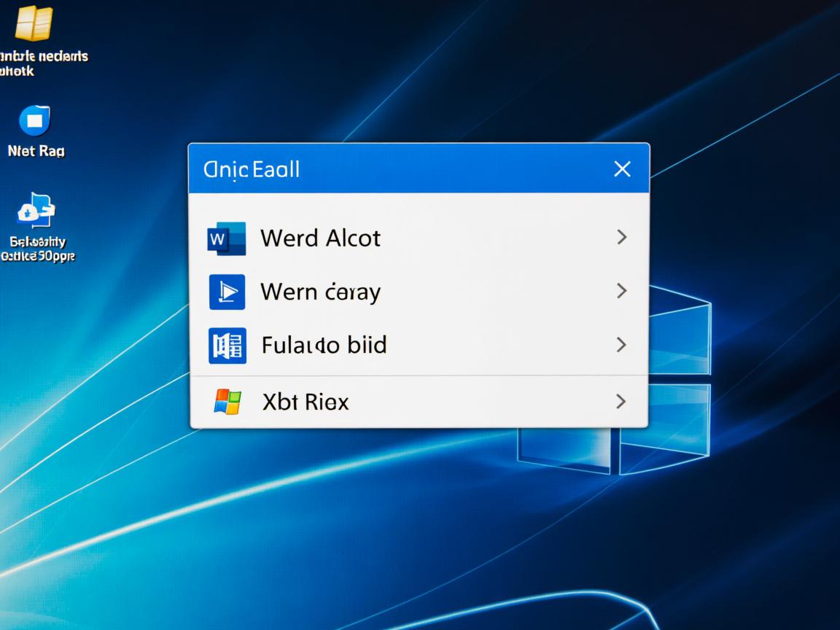Image resolution: width=840 pixels, height=630 pixels.
Task: Choose the Fulaıdo biid entry text
Action: [324, 345]
